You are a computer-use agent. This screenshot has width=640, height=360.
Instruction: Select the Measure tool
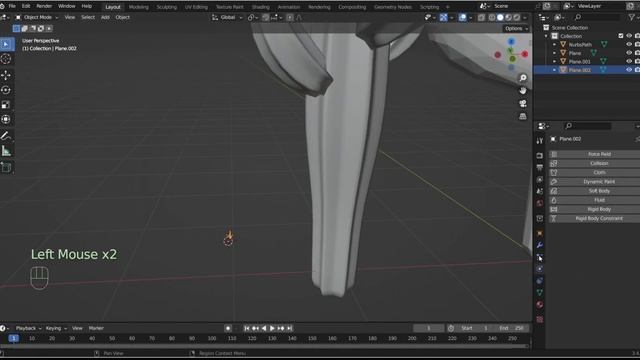click(x=6, y=151)
